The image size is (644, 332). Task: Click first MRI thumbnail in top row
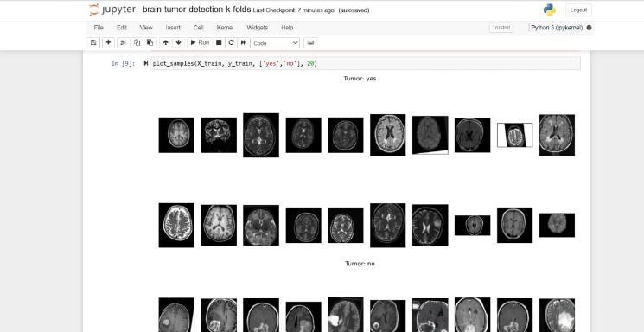point(176,135)
